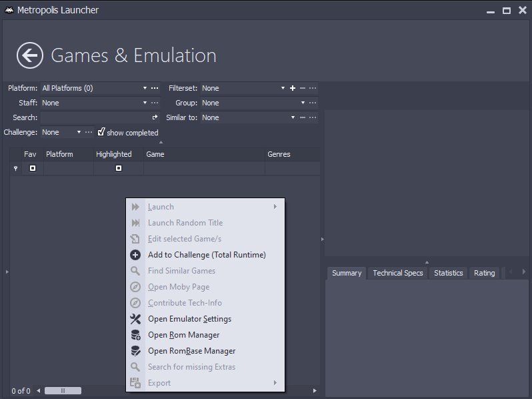The height and width of the screenshot is (399, 532).
Task: Click the Metropolis Launcher app icon
Action: (x=9, y=10)
